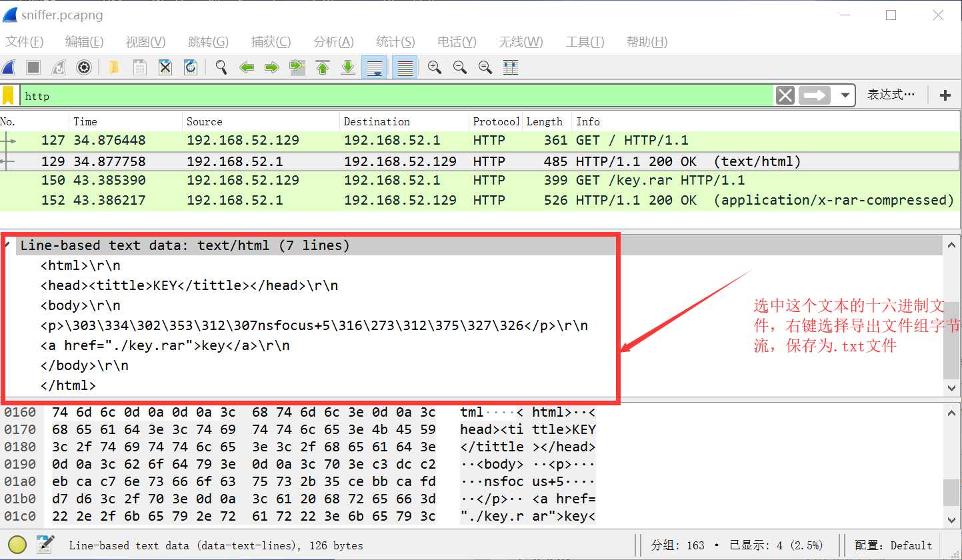Go to specified packet icon
Image resolution: width=962 pixels, height=560 pixels.
pos(297,67)
